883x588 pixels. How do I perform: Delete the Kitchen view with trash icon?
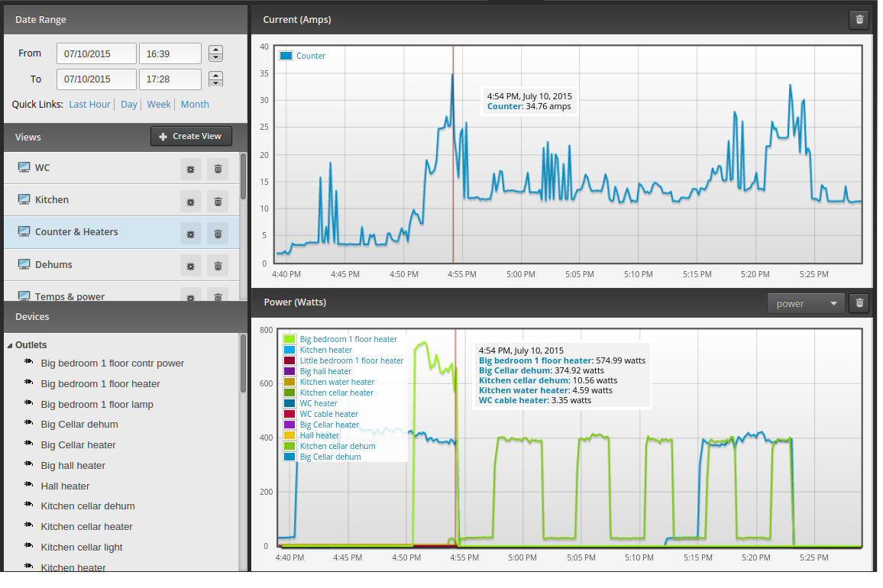[x=218, y=202]
